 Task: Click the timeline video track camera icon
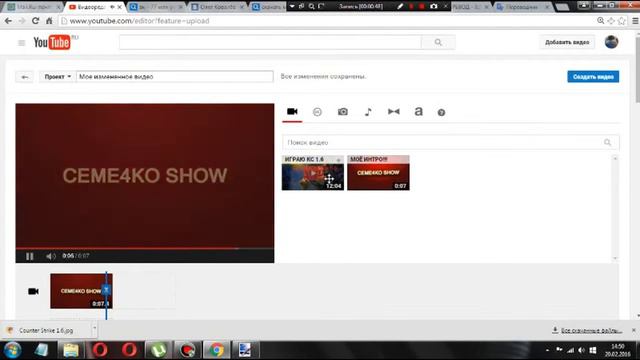click(x=33, y=291)
